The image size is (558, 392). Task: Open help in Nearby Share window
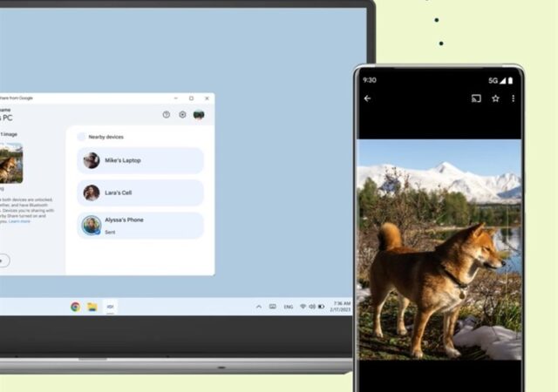167,114
